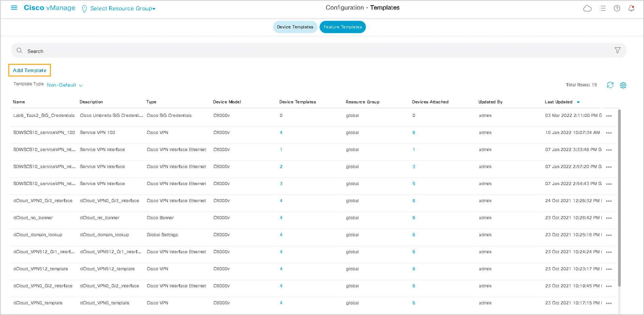Sort by Devices Attached column header
This screenshot has height=315, width=644.
(x=430, y=102)
